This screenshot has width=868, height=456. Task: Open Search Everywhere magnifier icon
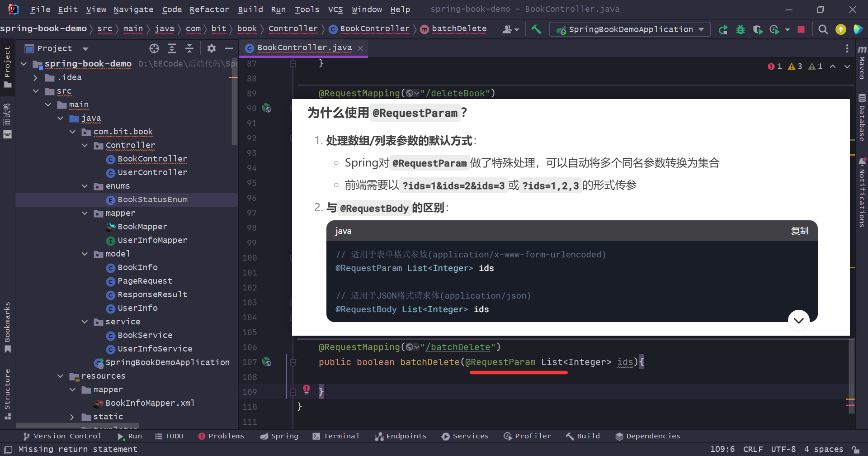click(x=823, y=29)
